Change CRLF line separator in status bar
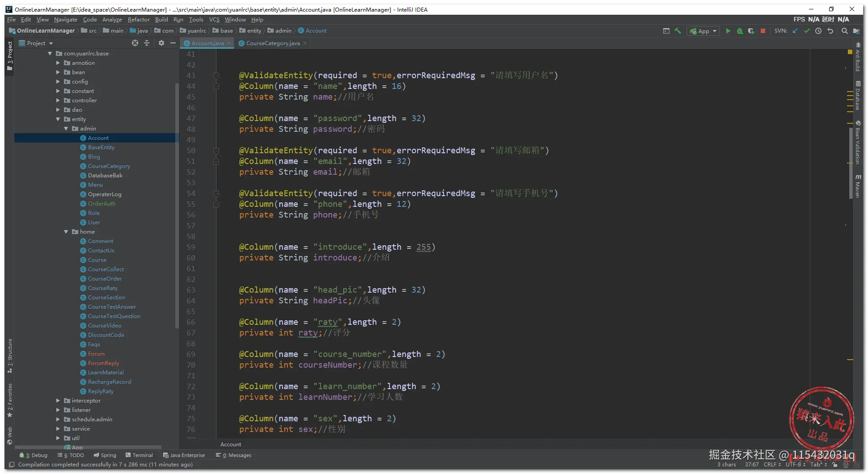The height and width of the screenshot is (474, 868). coord(772,465)
